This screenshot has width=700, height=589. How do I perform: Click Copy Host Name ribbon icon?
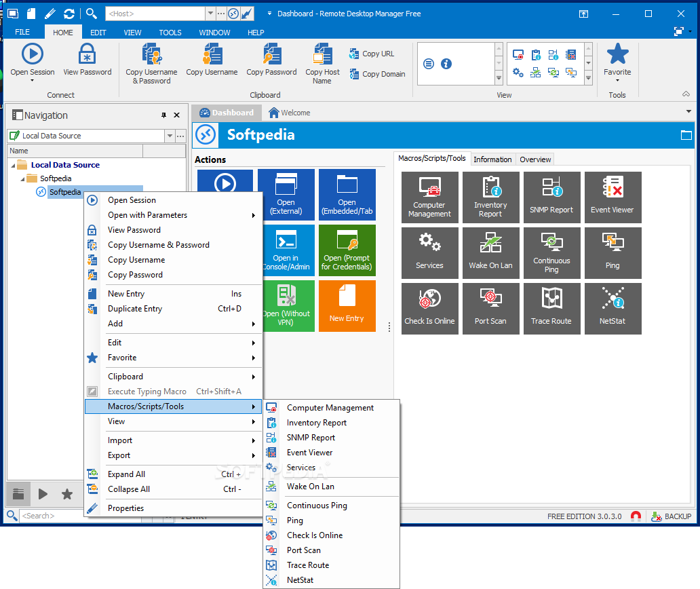322,54
